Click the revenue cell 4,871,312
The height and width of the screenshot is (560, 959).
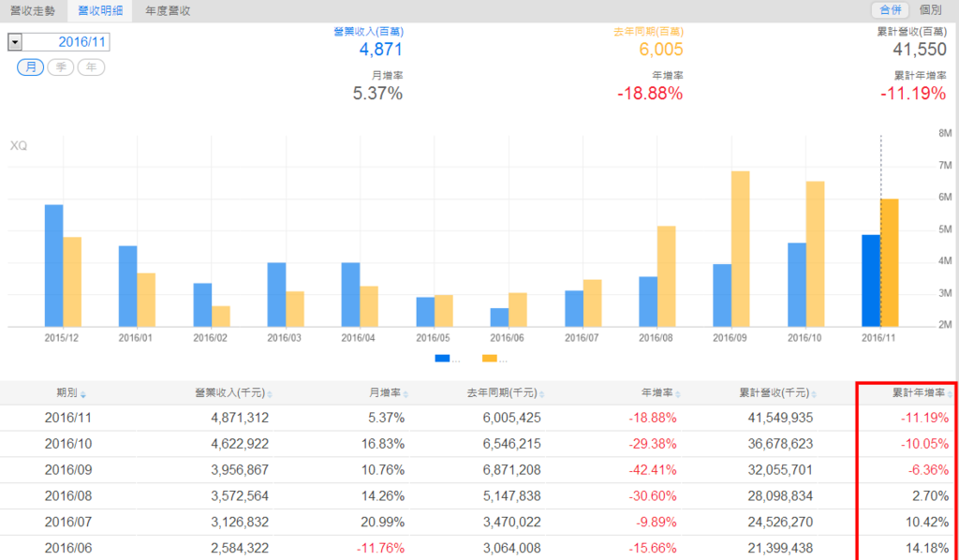tap(240, 419)
